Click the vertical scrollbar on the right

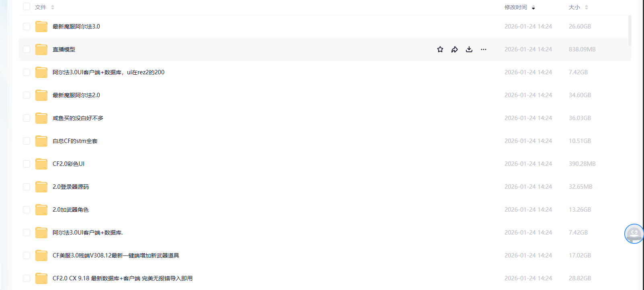coord(630,31)
